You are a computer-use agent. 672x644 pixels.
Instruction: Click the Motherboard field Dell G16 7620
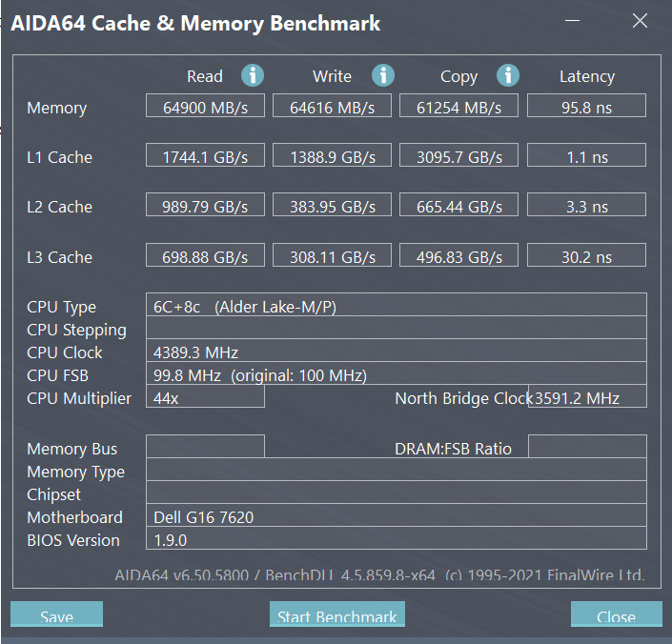396,516
